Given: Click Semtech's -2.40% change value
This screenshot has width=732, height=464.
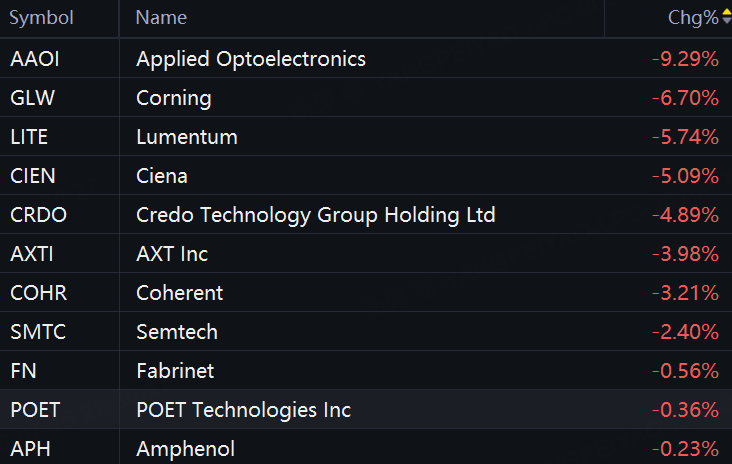Looking at the screenshot, I should pos(685,332).
